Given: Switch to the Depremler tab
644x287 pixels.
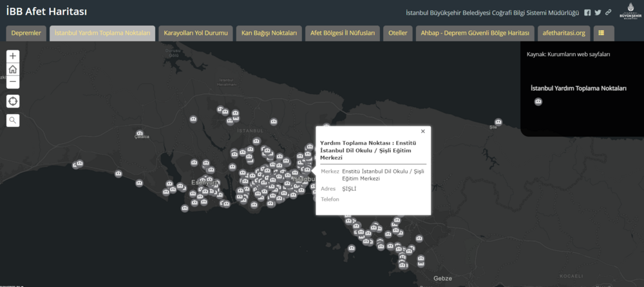Looking at the screenshot, I should coord(26,33).
